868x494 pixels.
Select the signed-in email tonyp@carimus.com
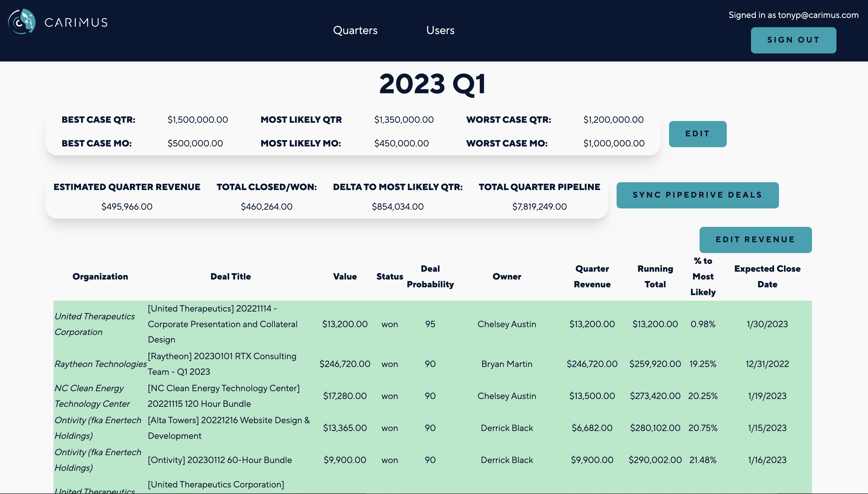coord(818,15)
